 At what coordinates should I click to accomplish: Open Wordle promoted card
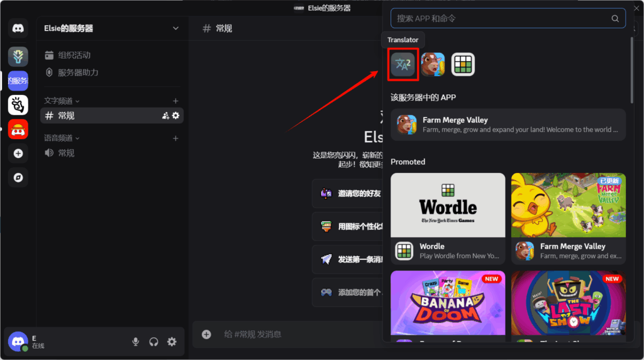coord(448,218)
